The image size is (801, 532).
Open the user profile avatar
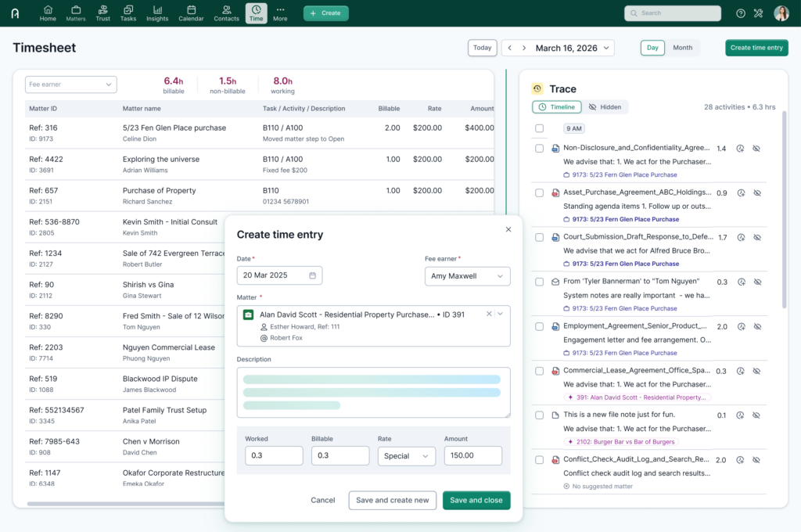[781, 13]
